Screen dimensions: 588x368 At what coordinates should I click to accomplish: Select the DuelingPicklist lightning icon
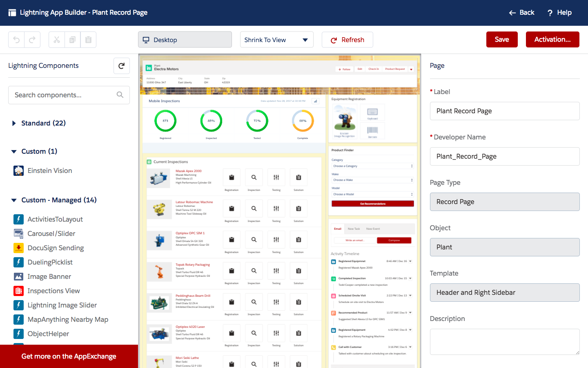pos(18,262)
